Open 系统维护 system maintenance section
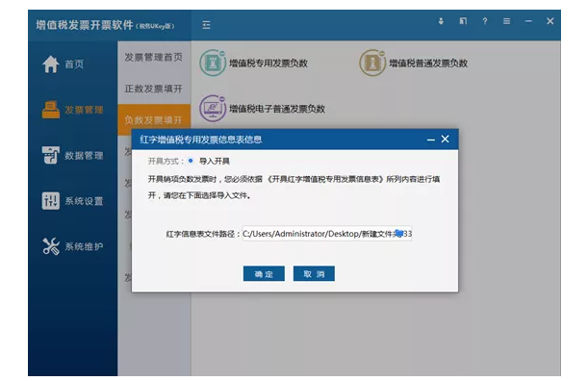588x381 pixels. click(72, 246)
